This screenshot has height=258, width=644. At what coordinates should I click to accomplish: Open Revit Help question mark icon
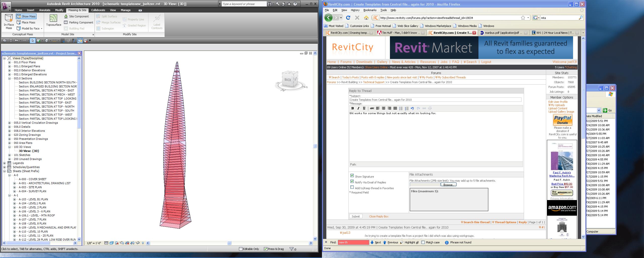click(295, 4)
